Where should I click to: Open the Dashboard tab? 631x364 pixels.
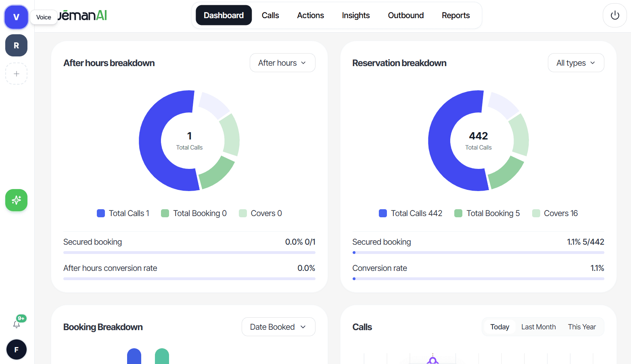(224, 15)
